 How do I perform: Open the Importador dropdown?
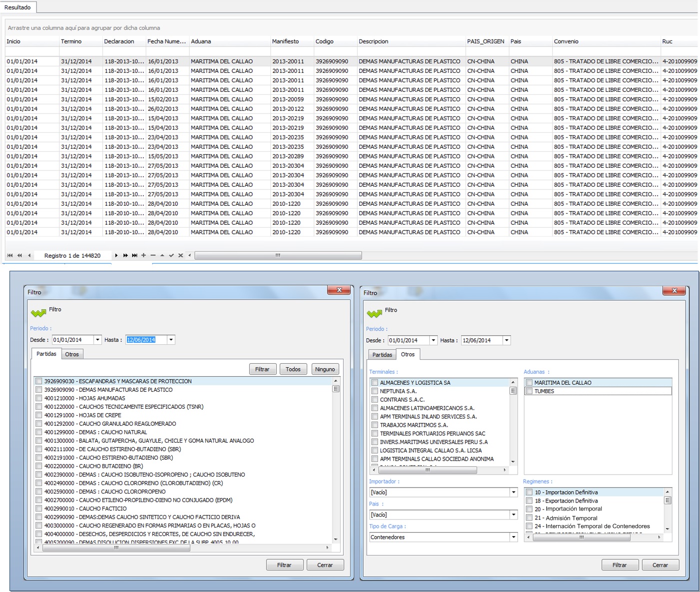513,493
